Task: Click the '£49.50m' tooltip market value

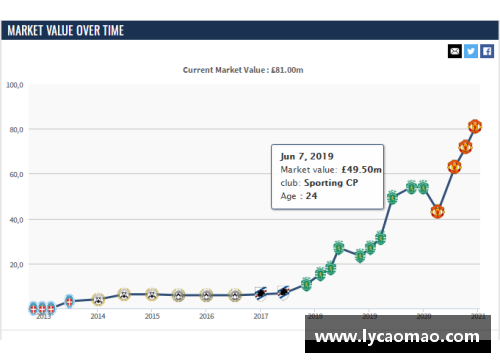Action: pos(362,170)
